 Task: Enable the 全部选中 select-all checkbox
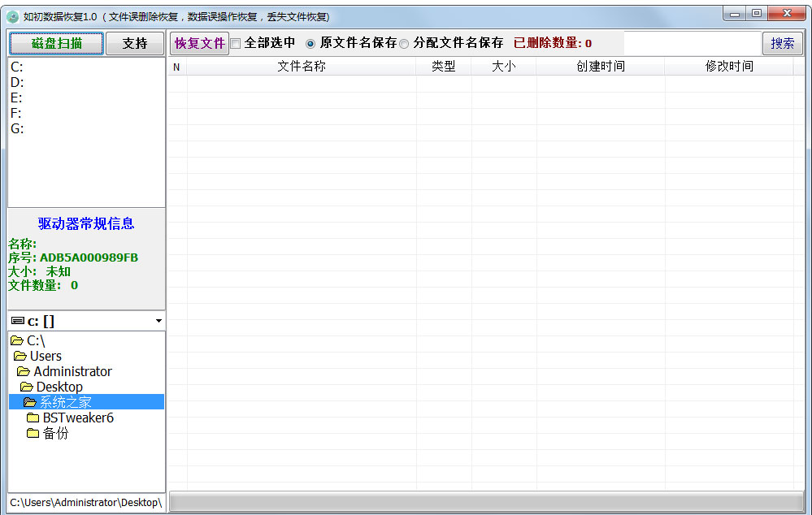tap(236, 44)
